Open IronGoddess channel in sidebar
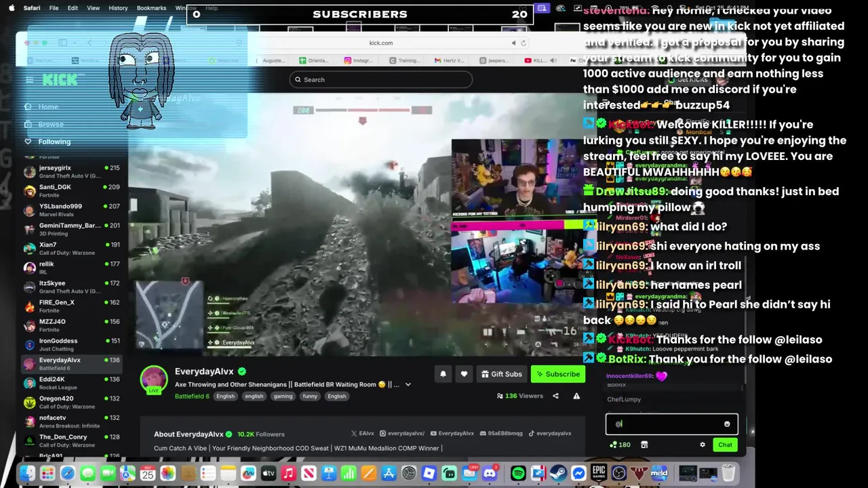Screen dimensions: 868x488 coord(71,344)
